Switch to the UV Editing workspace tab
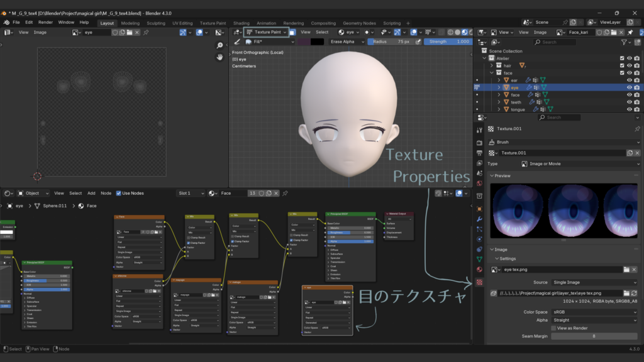 click(x=182, y=23)
